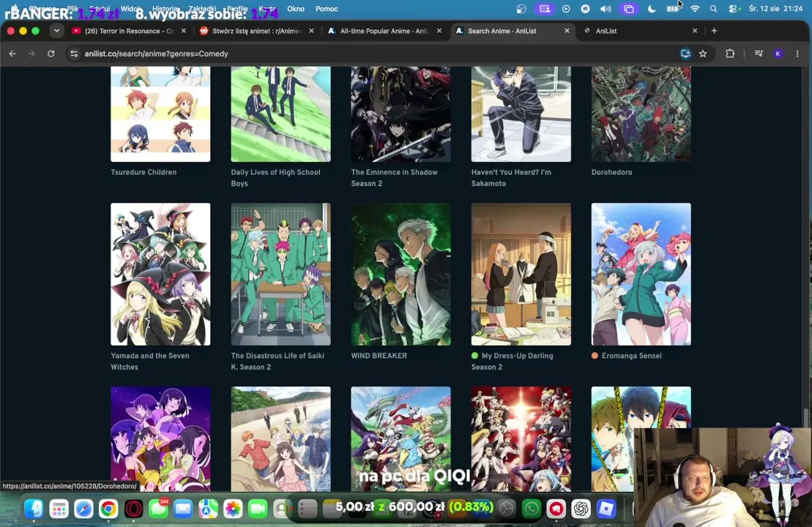Reload the AniList search page

[x=51, y=53]
